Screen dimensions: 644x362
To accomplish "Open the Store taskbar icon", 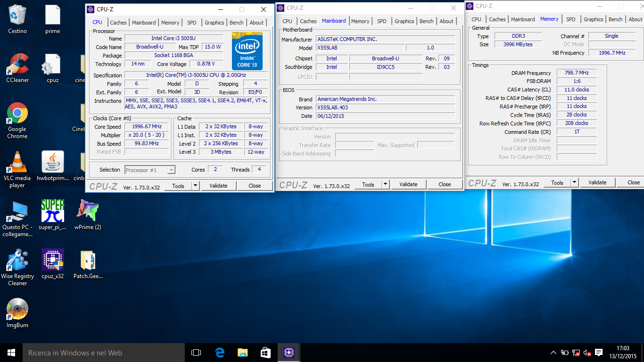I will pyautogui.click(x=265, y=353).
